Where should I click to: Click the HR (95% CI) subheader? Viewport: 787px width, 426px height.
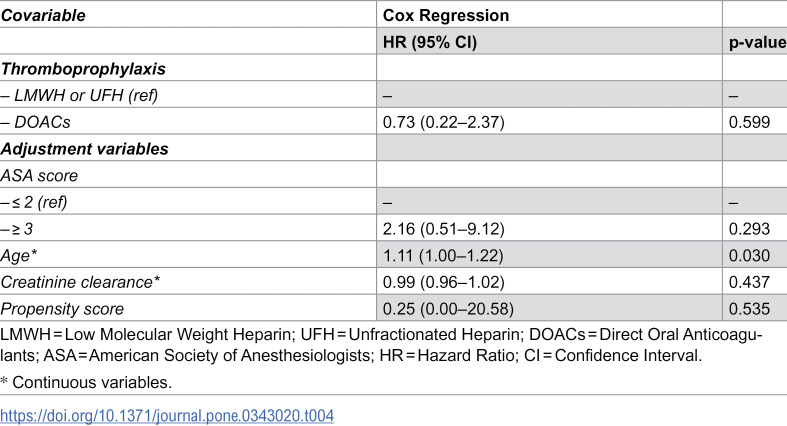[x=430, y=42]
